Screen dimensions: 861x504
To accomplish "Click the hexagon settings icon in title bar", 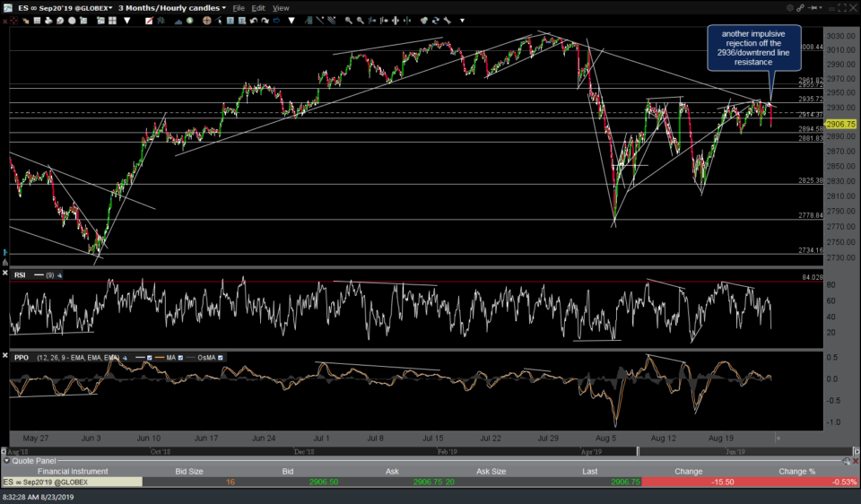I will click(x=790, y=8).
